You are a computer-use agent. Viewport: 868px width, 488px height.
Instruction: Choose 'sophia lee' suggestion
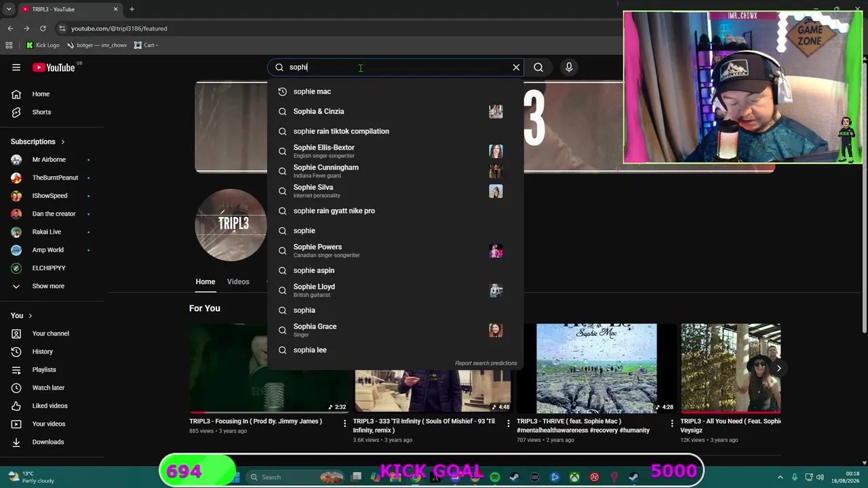395,350
